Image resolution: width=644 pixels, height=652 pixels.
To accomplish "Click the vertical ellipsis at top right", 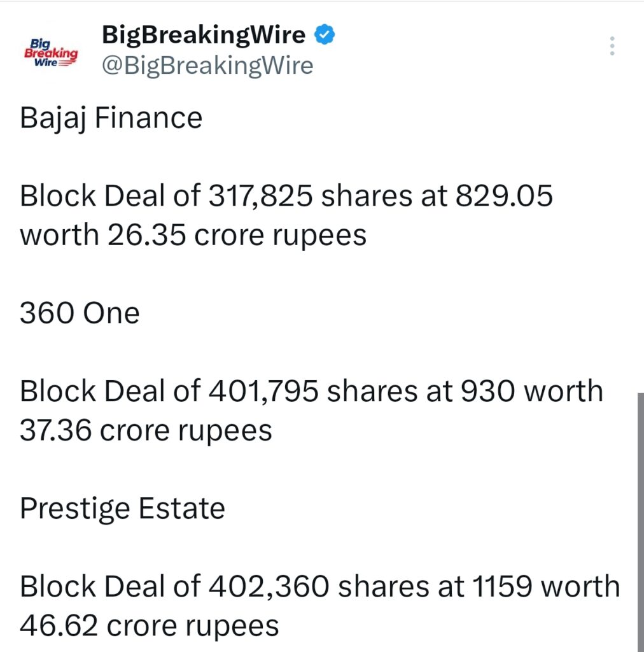I will (612, 45).
